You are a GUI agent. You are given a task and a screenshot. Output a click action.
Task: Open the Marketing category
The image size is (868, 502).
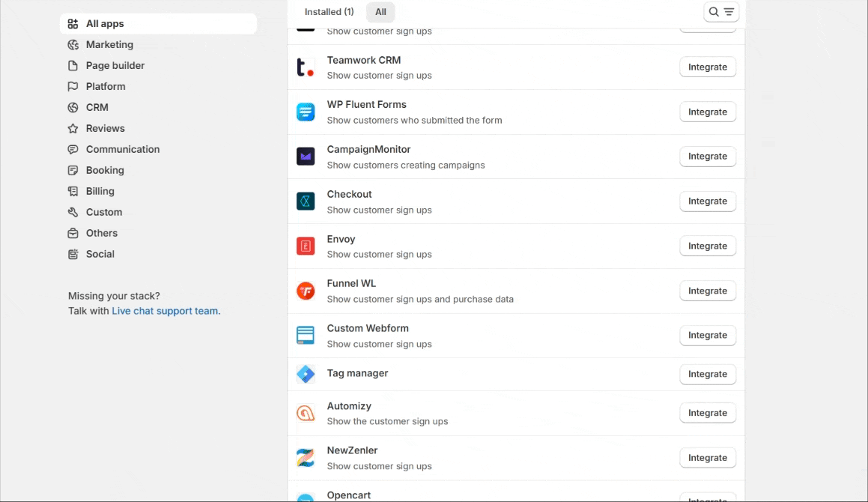[109, 45]
